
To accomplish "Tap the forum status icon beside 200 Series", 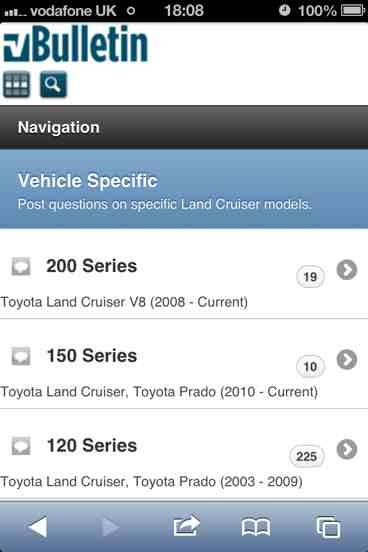I will (21, 266).
